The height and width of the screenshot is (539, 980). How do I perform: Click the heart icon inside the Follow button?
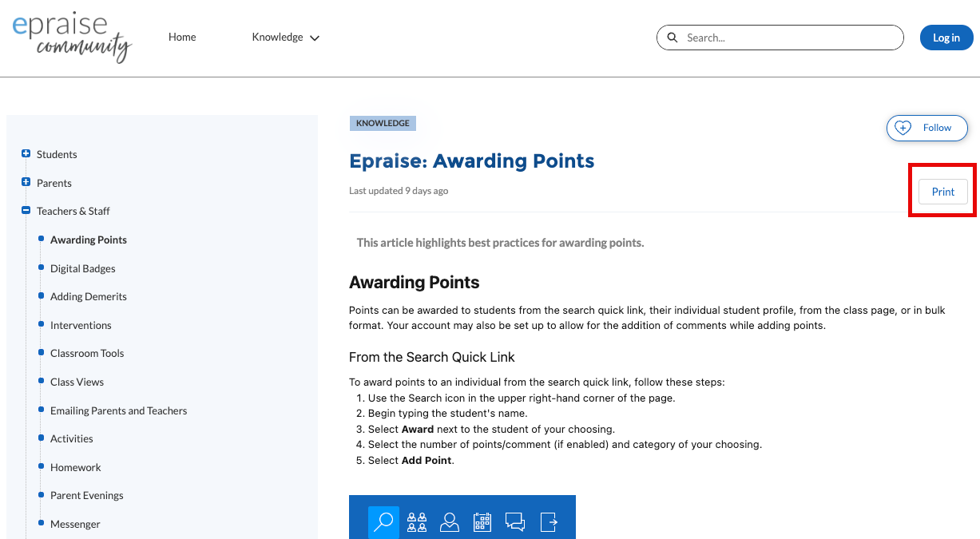902,128
